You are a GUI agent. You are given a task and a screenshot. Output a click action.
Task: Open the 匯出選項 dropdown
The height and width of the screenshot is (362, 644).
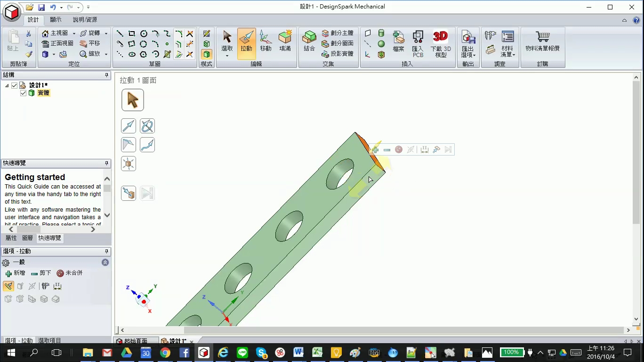(468, 44)
